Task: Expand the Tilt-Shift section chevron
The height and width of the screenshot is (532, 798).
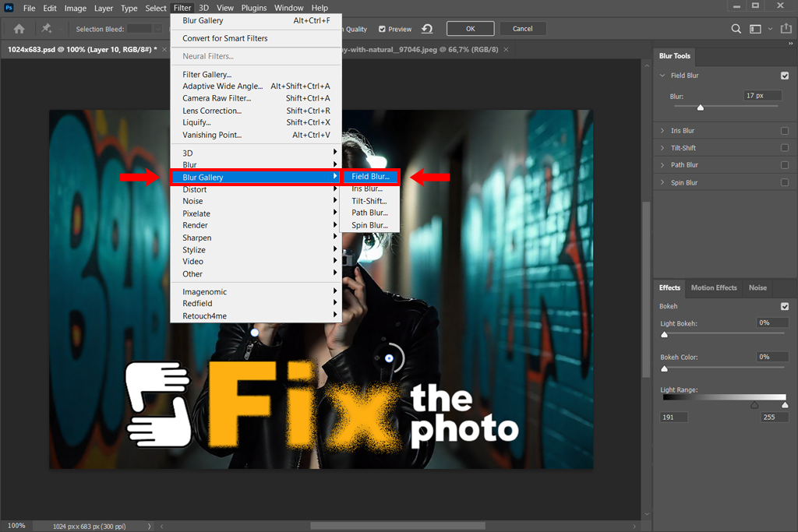Action: (662, 148)
